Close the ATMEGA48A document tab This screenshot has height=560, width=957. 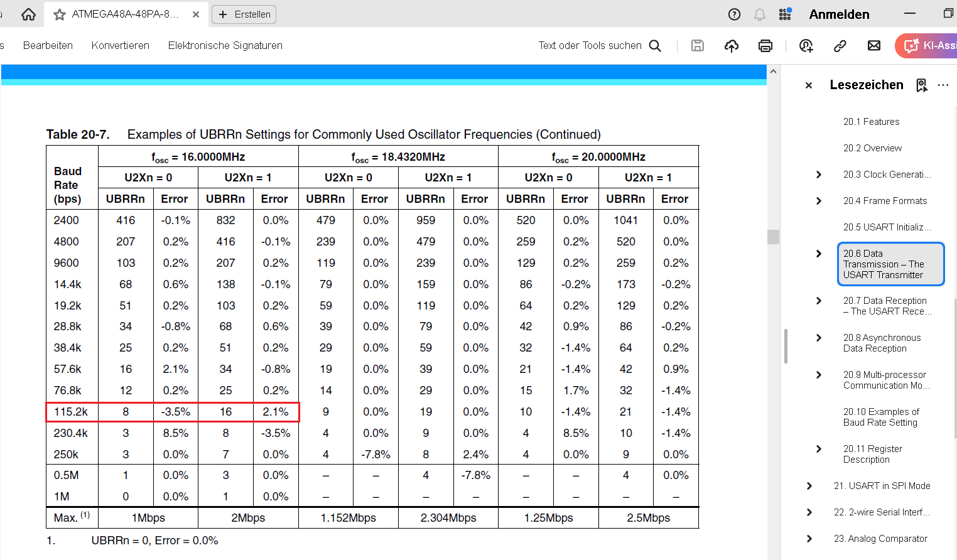pos(196,14)
